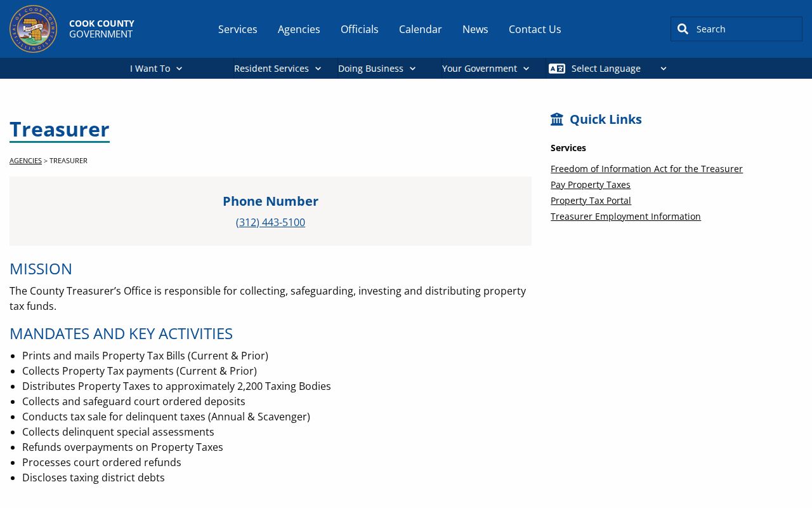Viewport: 812px width, 508px height.
Task: Go to Contact Us
Action: (x=535, y=29)
